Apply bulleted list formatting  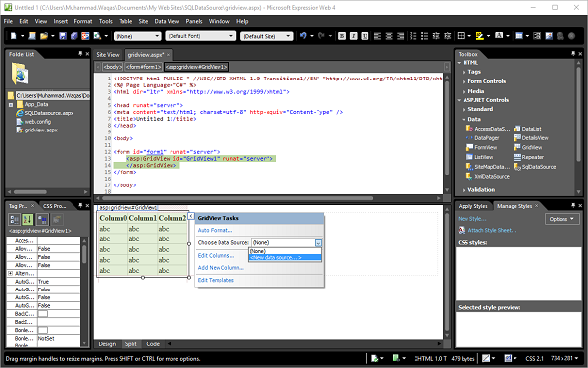click(424, 36)
